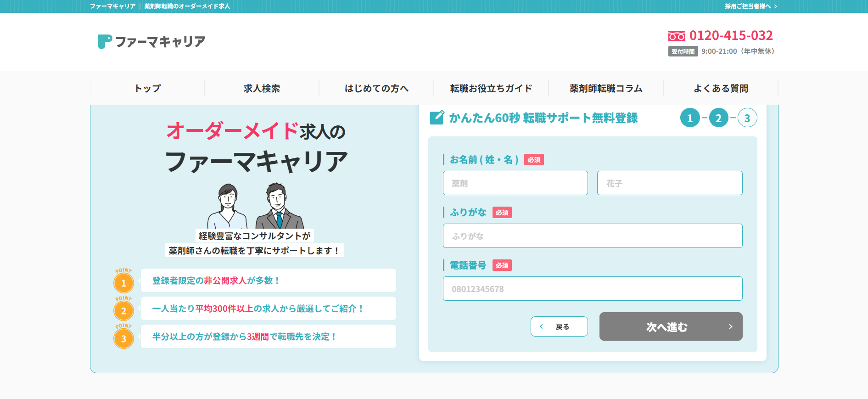Click the pencil registration form icon
The height and width of the screenshot is (399, 868).
pyautogui.click(x=437, y=118)
